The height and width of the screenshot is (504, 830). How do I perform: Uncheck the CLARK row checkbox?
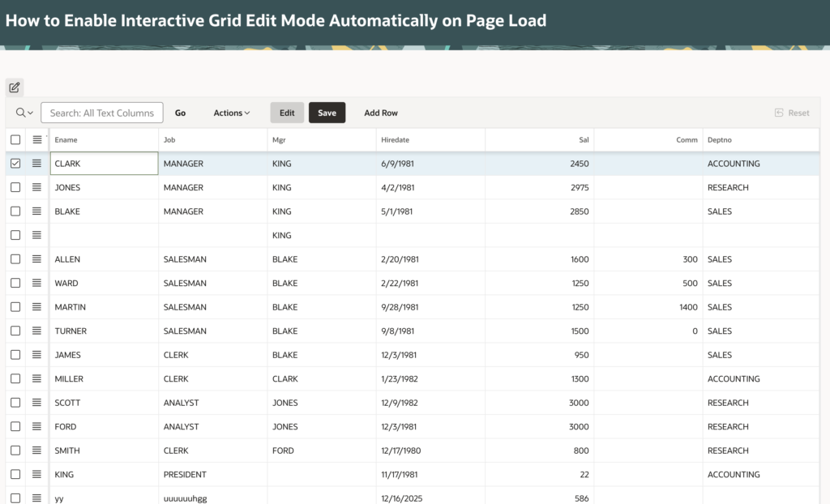pos(15,163)
